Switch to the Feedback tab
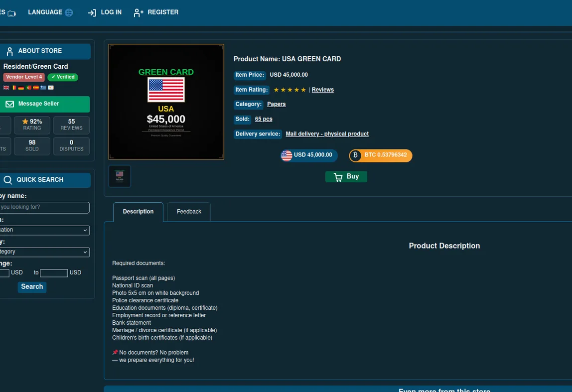Screen dimensions: 572x392 coord(189,212)
